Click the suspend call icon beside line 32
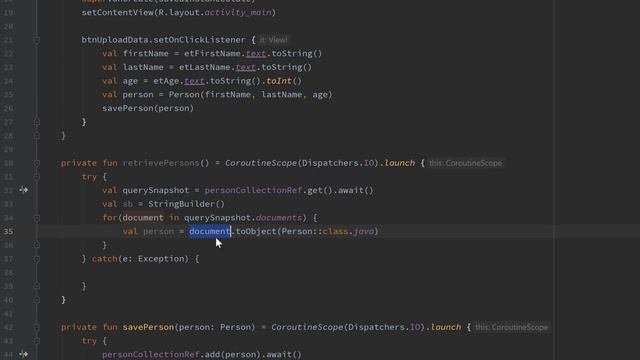The width and height of the screenshot is (640, 360). pos(23,190)
